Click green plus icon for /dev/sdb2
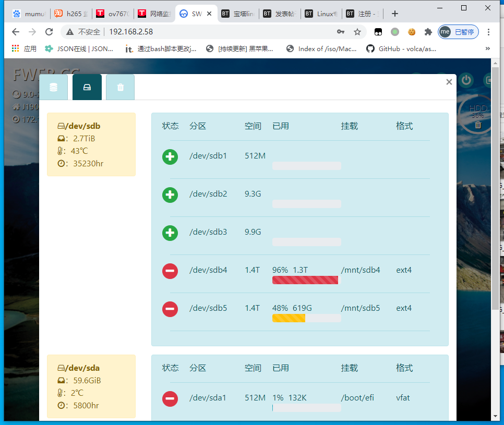The height and width of the screenshot is (425, 504). coord(170,195)
